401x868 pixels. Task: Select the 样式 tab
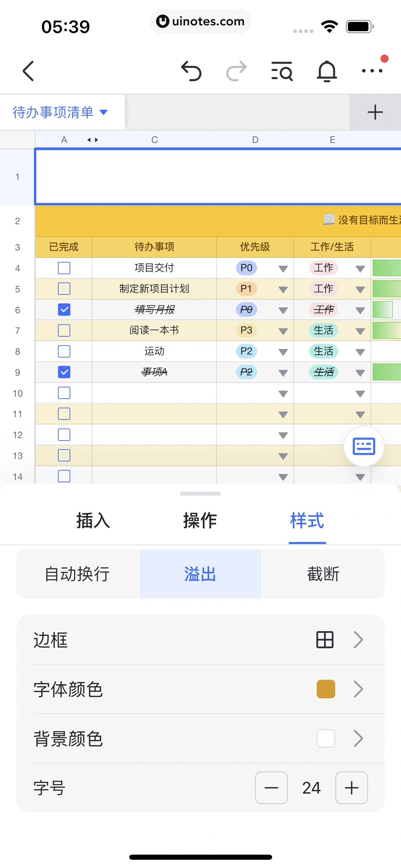[x=307, y=521]
